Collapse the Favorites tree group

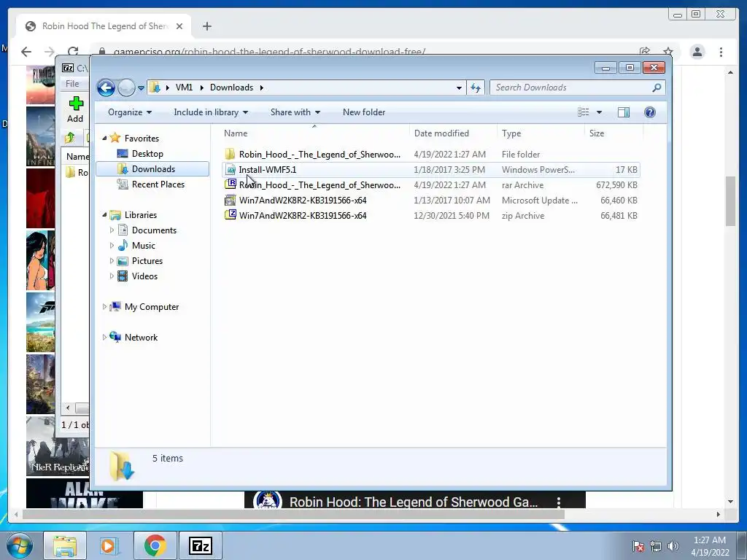(x=104, y=138)
